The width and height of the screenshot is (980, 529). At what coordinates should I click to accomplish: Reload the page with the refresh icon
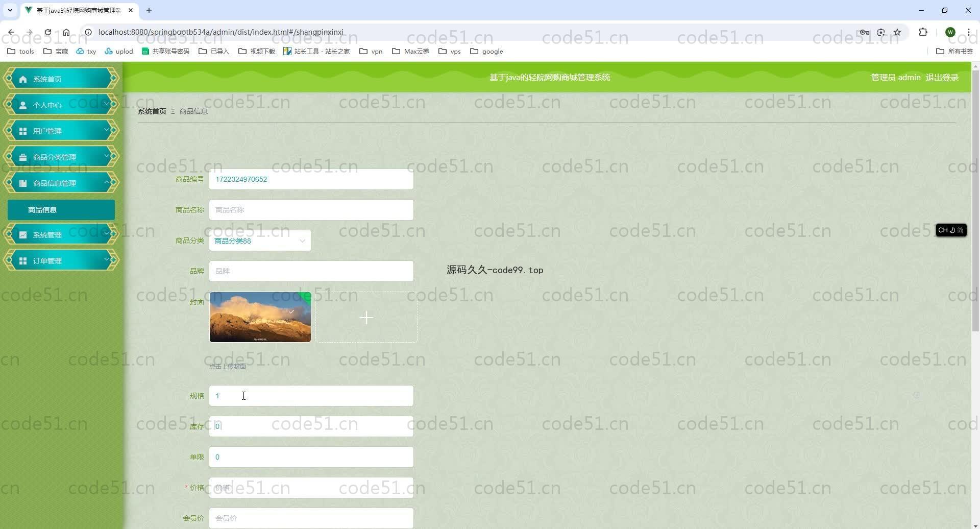(x=47, y=32)
